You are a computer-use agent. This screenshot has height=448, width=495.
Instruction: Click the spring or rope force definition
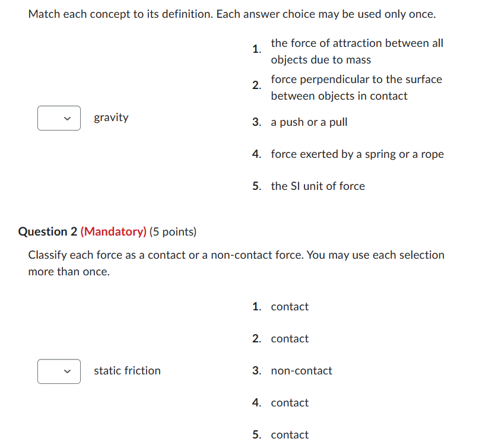point(357,154)
